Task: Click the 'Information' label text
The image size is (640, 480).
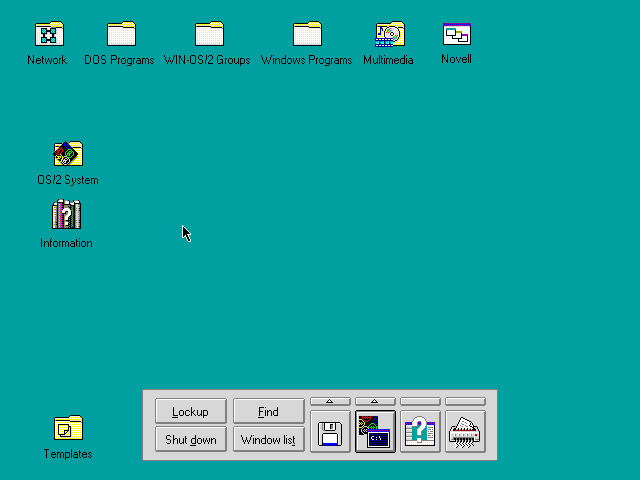Action: [x=66, y=243]
